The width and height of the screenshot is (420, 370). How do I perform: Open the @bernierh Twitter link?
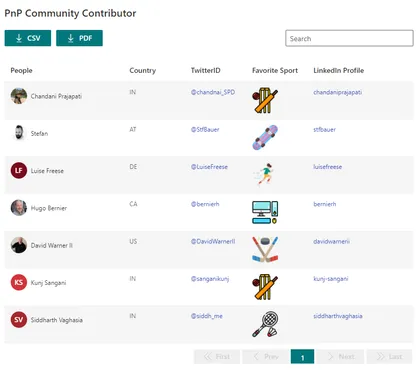pyautogui.click(x=205, y=204)
